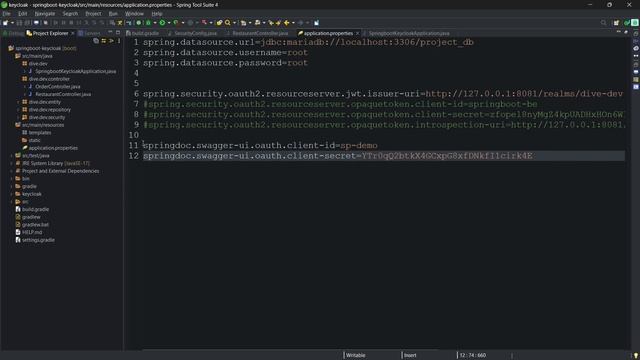640x360 pixels.
Task: Close the application.properties editor tab
Action: click(358, 33)
